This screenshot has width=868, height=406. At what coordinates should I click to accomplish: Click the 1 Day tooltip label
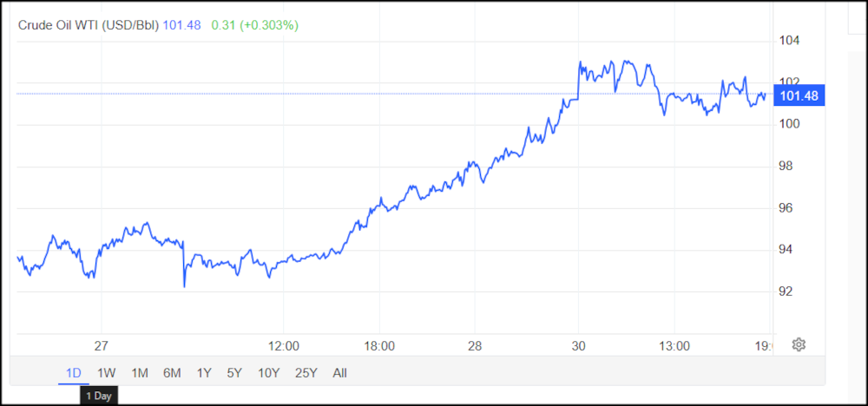(98, 396)
